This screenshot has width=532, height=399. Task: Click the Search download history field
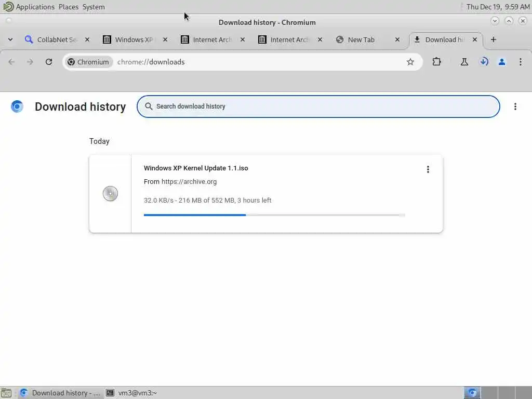pos(318,106)
